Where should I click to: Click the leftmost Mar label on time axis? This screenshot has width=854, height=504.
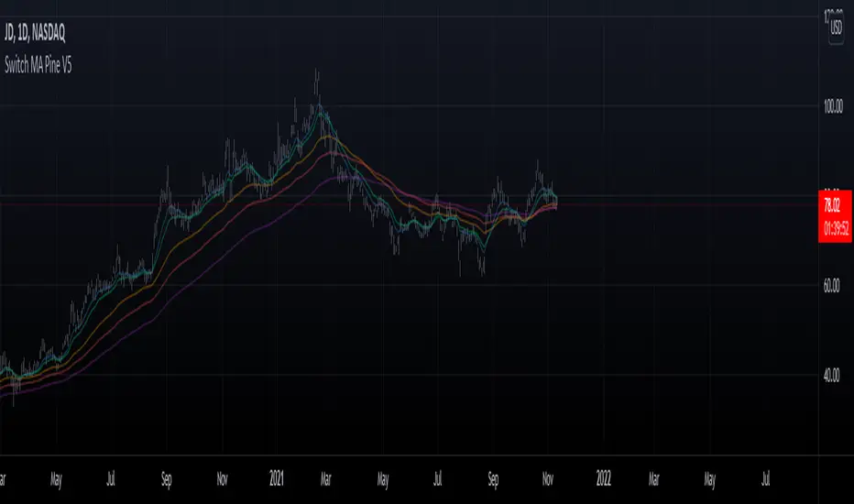coord(4,478)
